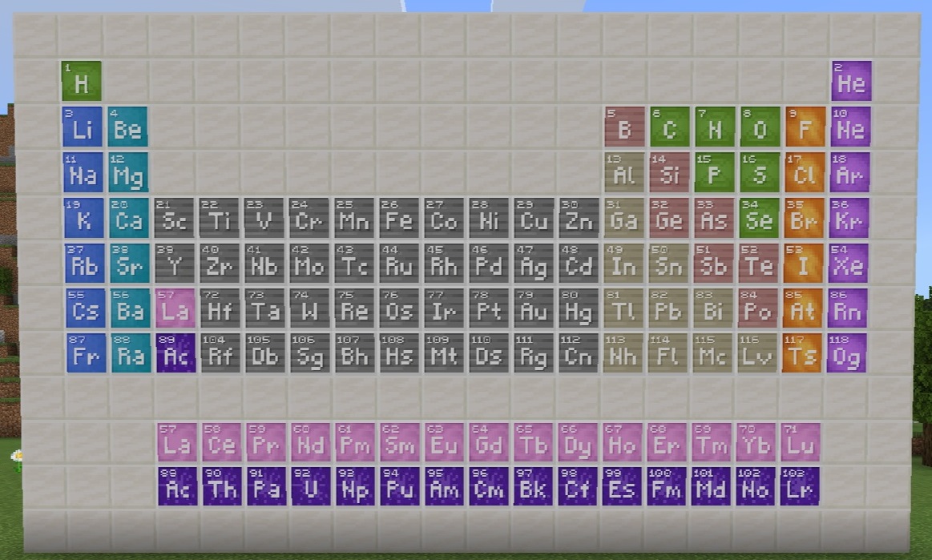Select the purple Helium (He) block
Viewport: 932px width, 560px height.
851,81
